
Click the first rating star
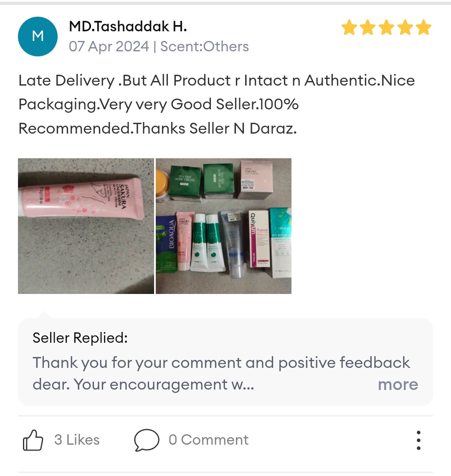(349, 28)
